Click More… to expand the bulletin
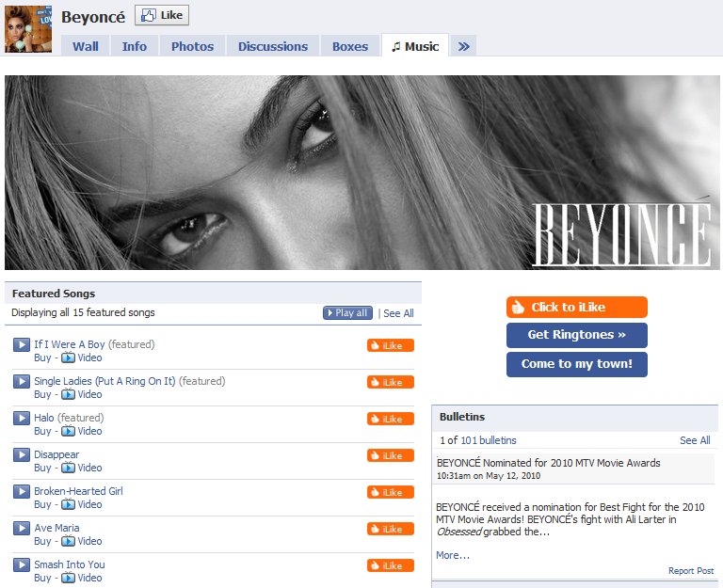The image size is (723, 588). click(453, 555)
